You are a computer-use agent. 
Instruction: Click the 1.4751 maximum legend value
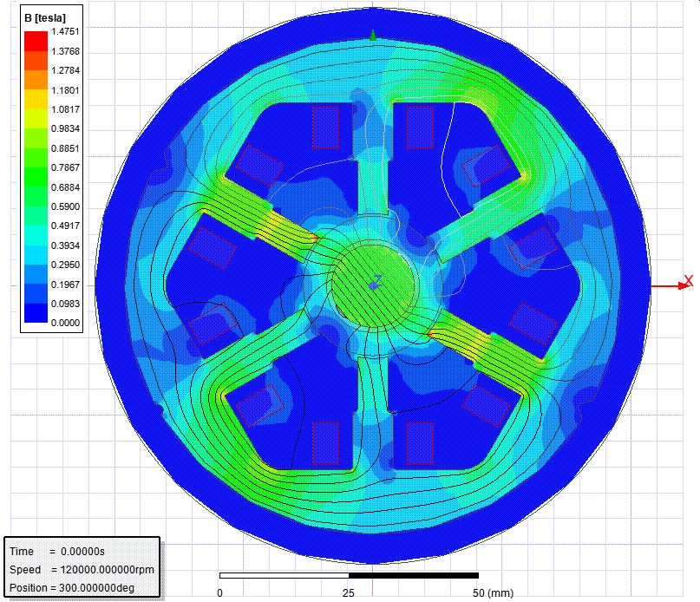65,31
